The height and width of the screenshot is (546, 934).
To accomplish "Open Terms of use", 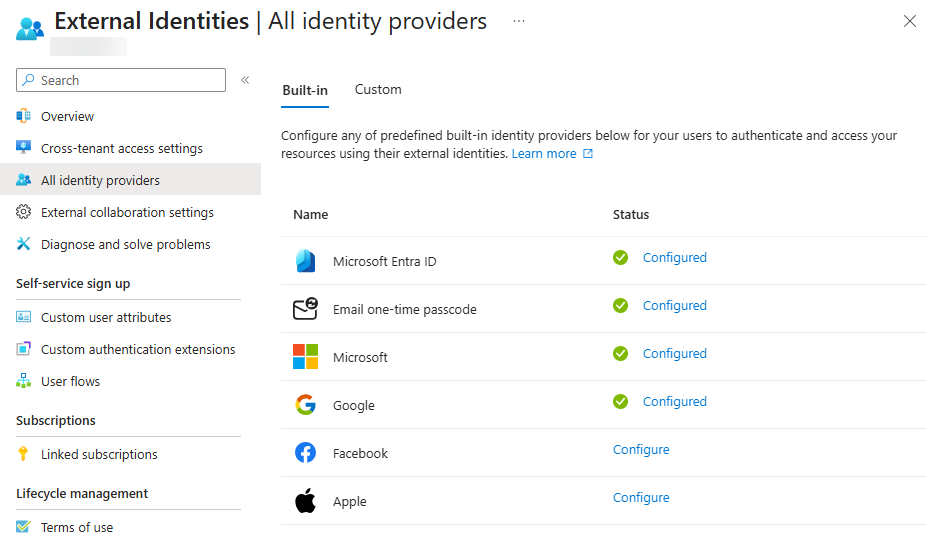I will click(77, 528).
